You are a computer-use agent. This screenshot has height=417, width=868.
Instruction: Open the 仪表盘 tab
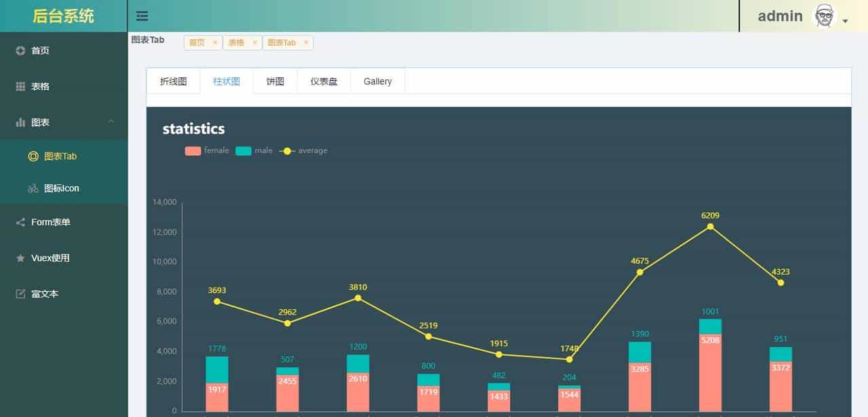pos(323,81)
